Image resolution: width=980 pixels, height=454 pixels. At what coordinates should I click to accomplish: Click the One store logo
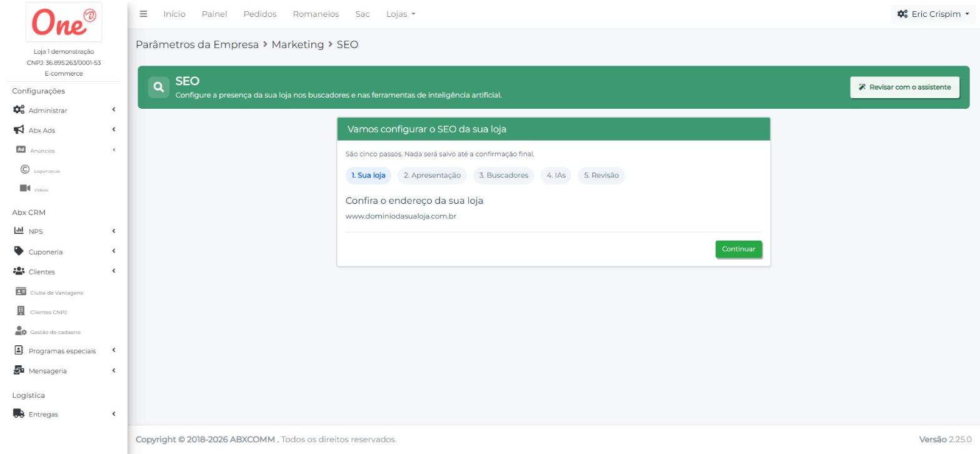coord(64,23)
